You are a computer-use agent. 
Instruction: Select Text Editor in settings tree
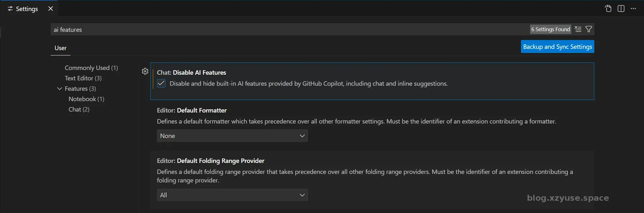pos(83,78)
